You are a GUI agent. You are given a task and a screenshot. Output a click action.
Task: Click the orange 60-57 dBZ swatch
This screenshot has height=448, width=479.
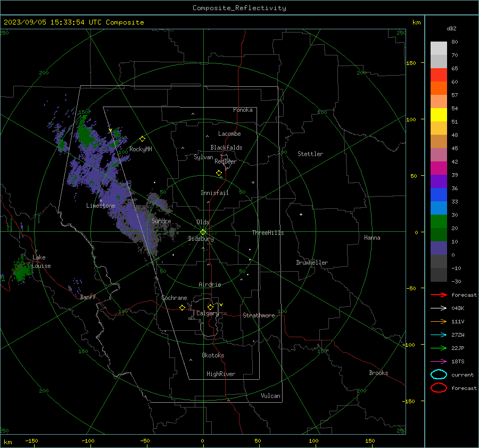tap(439, 88)
